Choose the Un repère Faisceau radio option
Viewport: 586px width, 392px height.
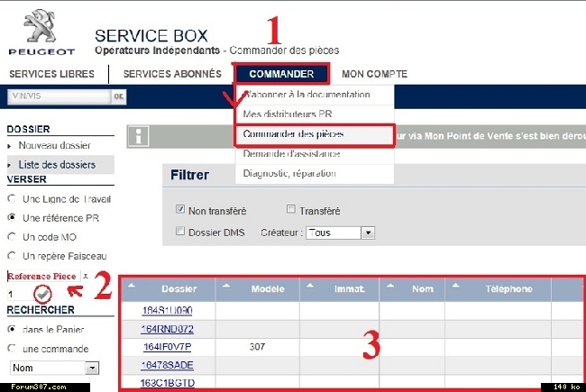tap(12, 256)
